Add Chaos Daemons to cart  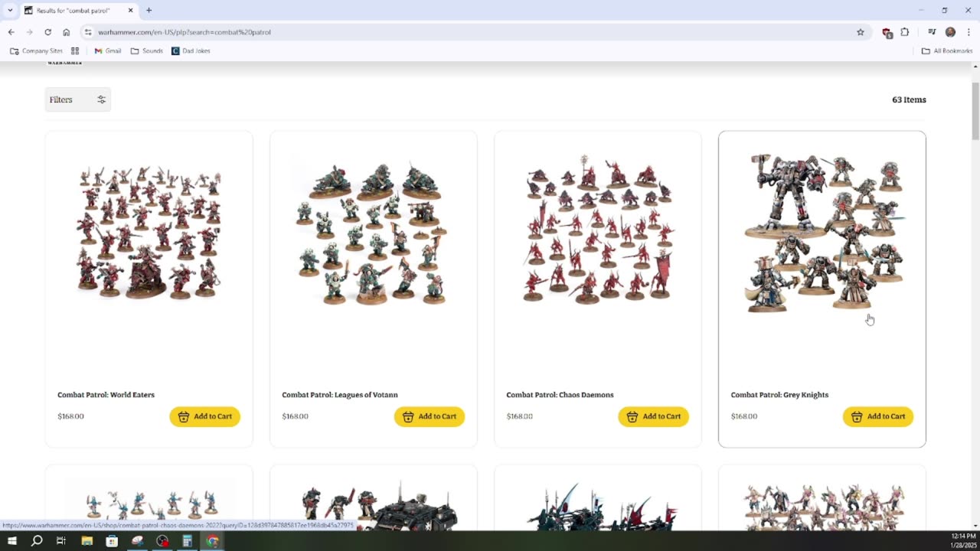tap(654, 416)
